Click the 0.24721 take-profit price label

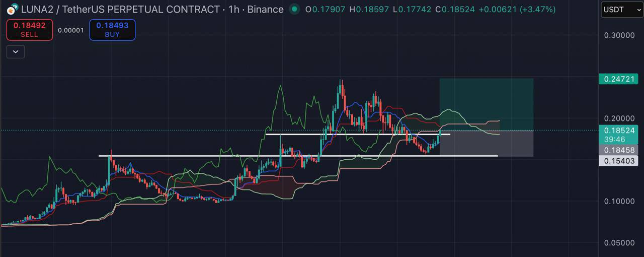618,79
